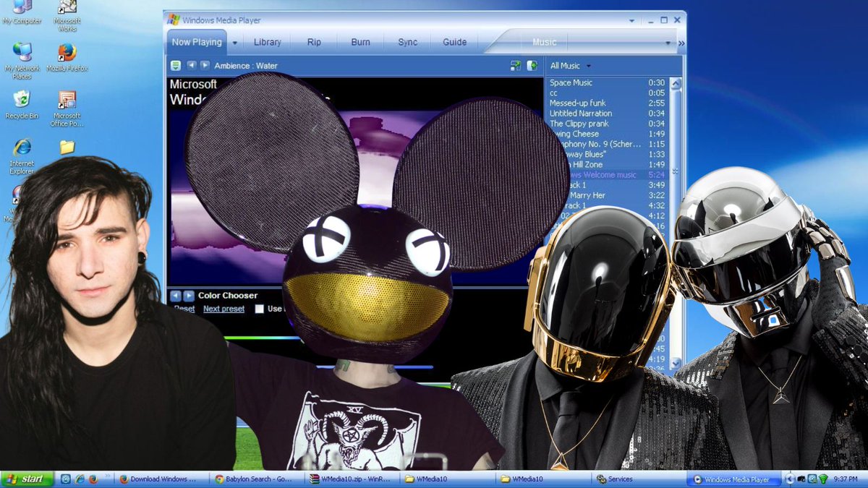
Task: Select Windows Media Player taskbar button
Action: point(734,479)
